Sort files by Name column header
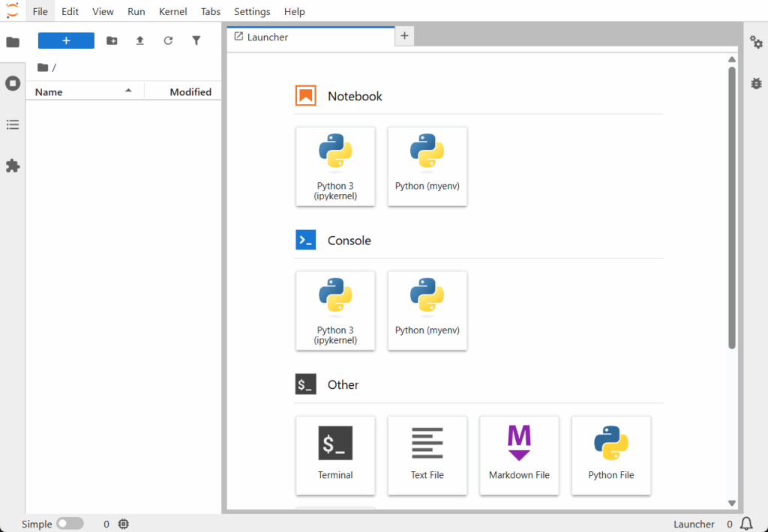 [x=85, y=92]
